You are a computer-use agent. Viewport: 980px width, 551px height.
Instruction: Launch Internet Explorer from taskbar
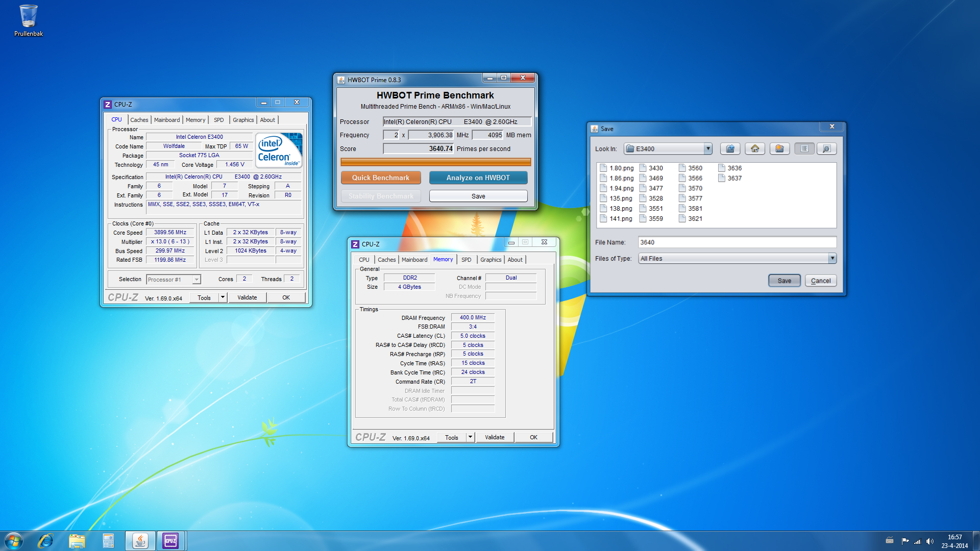45,541
